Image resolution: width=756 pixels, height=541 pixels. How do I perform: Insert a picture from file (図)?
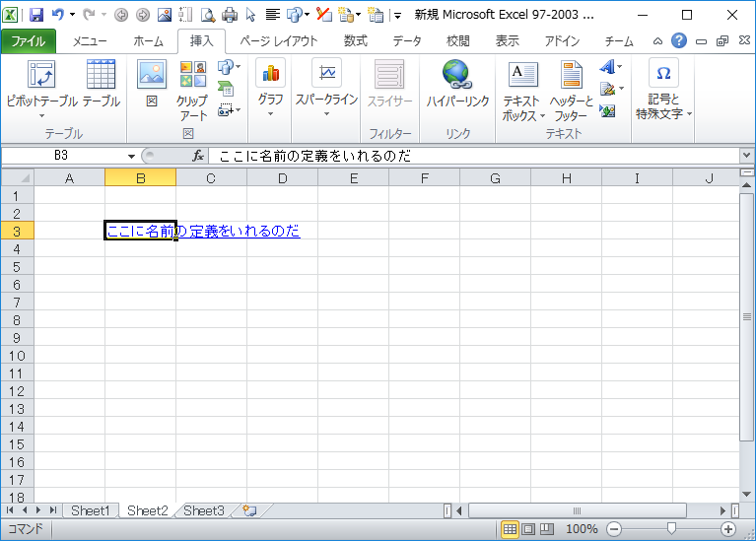[152, 84]
